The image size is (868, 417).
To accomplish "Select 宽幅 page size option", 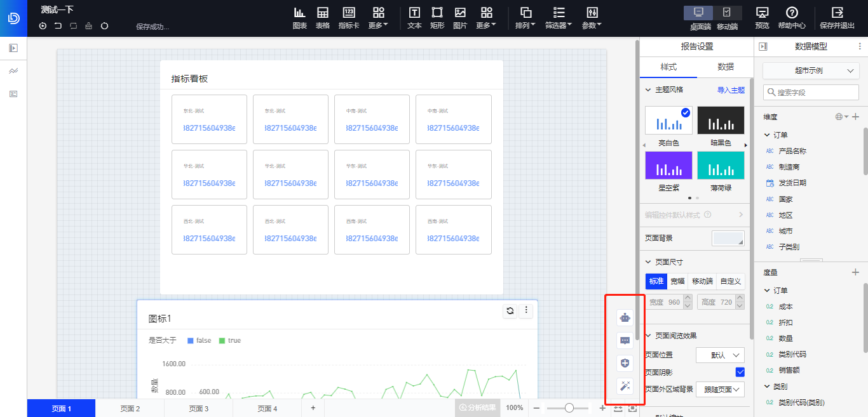I will (678, 281).
